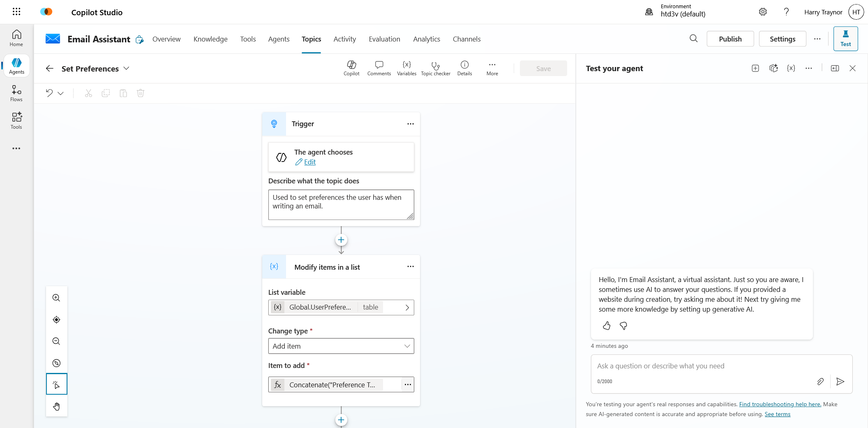Attach a file in test chat
868x428 pixels.
(820, 382)
